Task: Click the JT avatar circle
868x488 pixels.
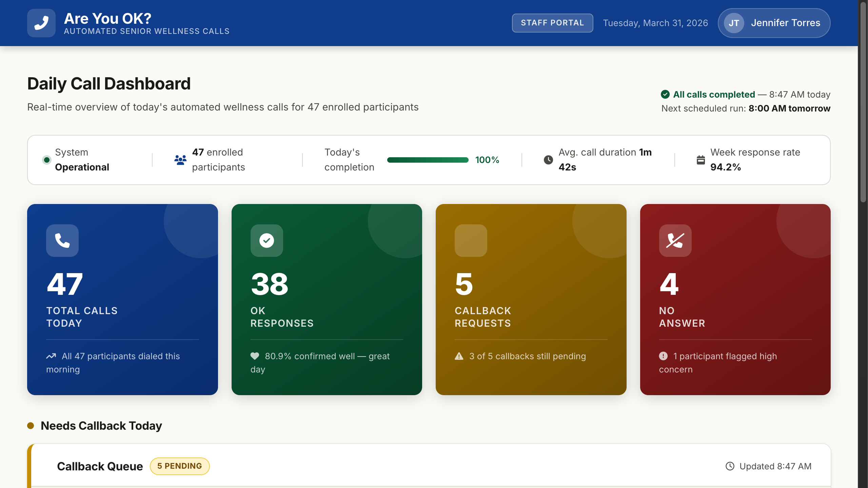Action: pos(734,23)
